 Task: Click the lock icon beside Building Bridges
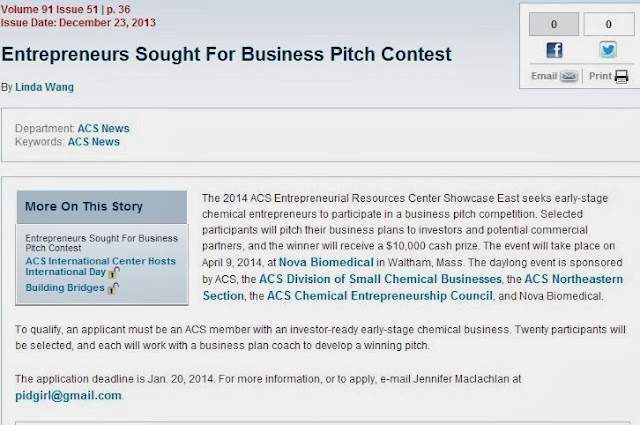coord(113,289)
